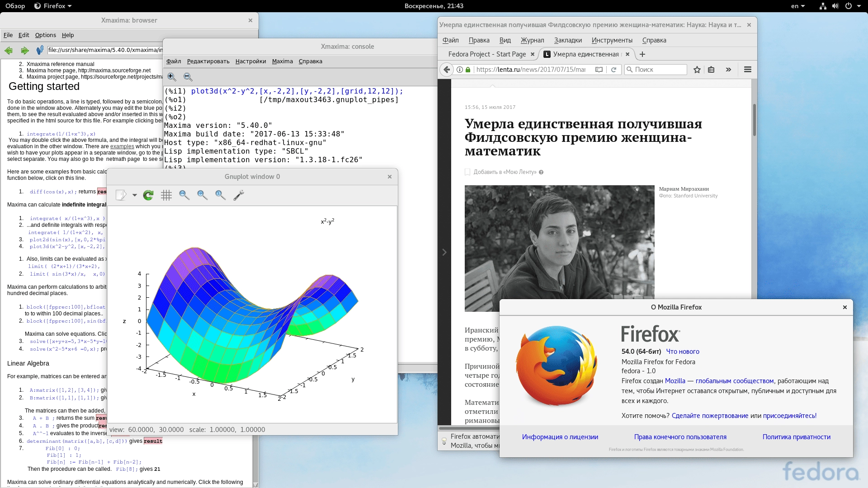Open Firefox hamburger menu
868x488 pixels.
[x=748, y=70]
